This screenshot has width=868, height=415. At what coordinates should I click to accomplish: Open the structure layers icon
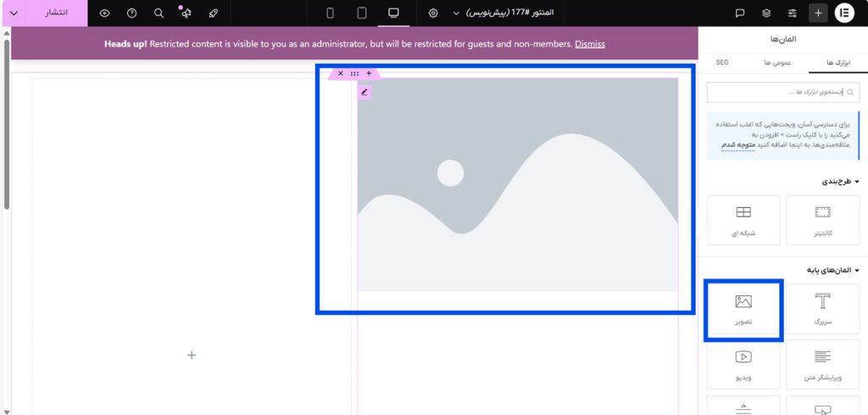(x=766, y=13)
